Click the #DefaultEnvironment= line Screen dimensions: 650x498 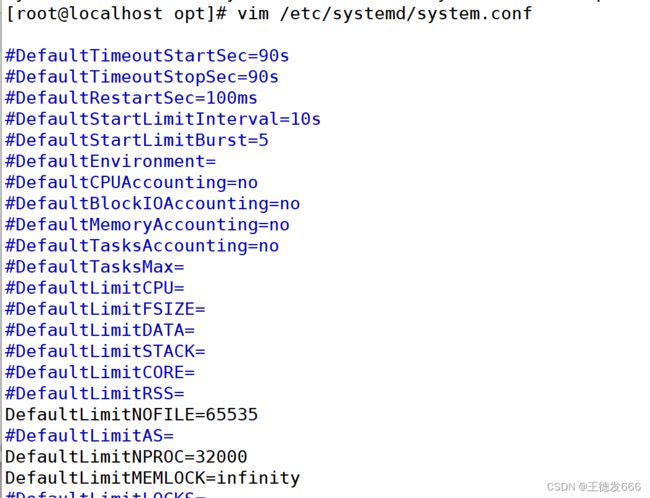(110, 161)
